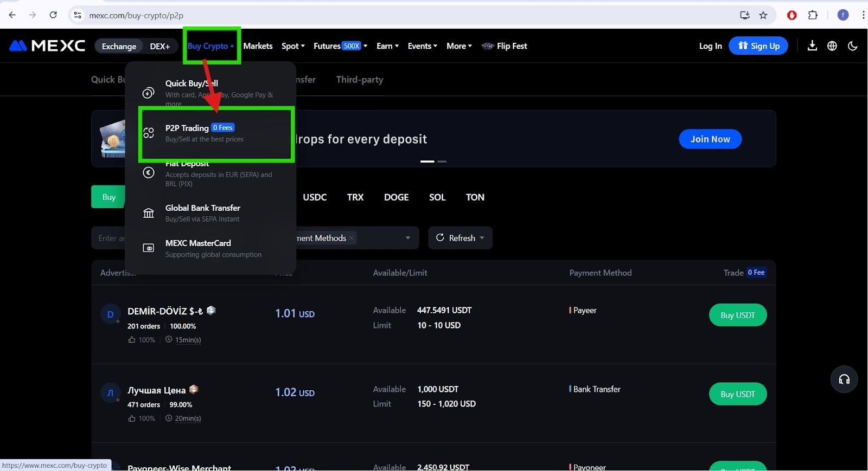868x471 pixels.
Task: Click the Opera extension icon
Action: click(x=792, y=15)
